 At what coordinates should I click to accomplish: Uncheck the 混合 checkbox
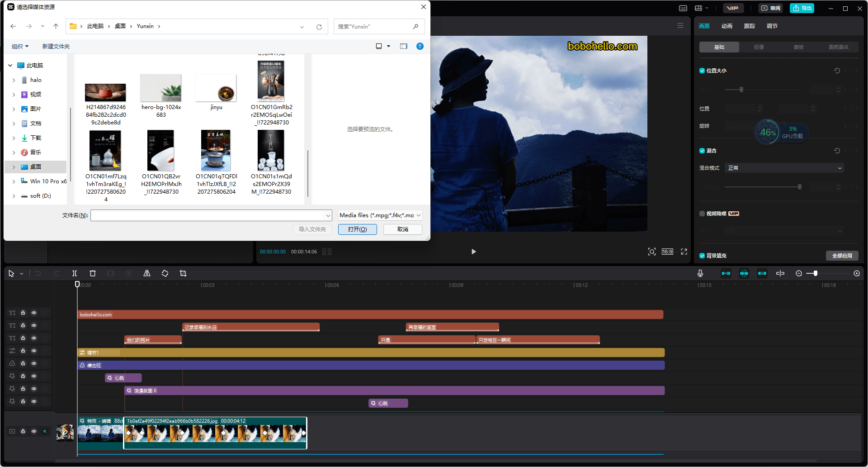coord(702,151)
